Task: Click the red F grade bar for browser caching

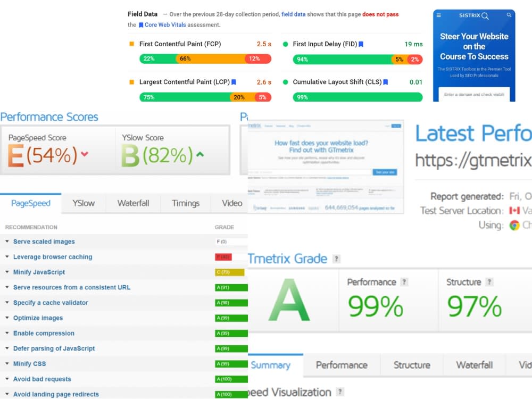Action: [x=223, y=257]
